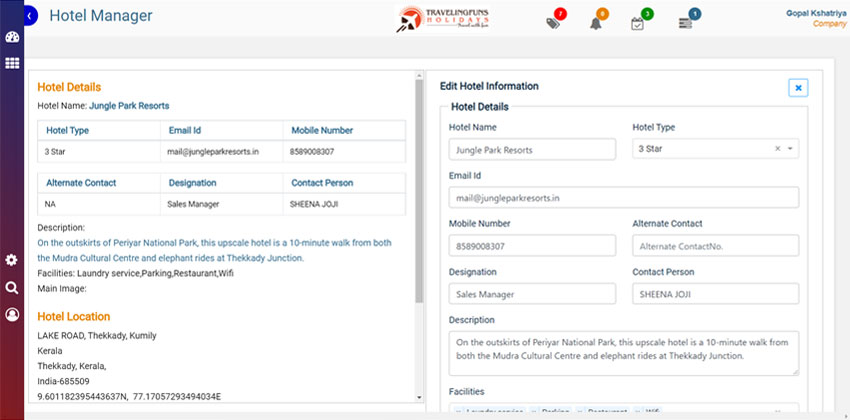Click the search magnifier icon in sidebar

(12, 288)
